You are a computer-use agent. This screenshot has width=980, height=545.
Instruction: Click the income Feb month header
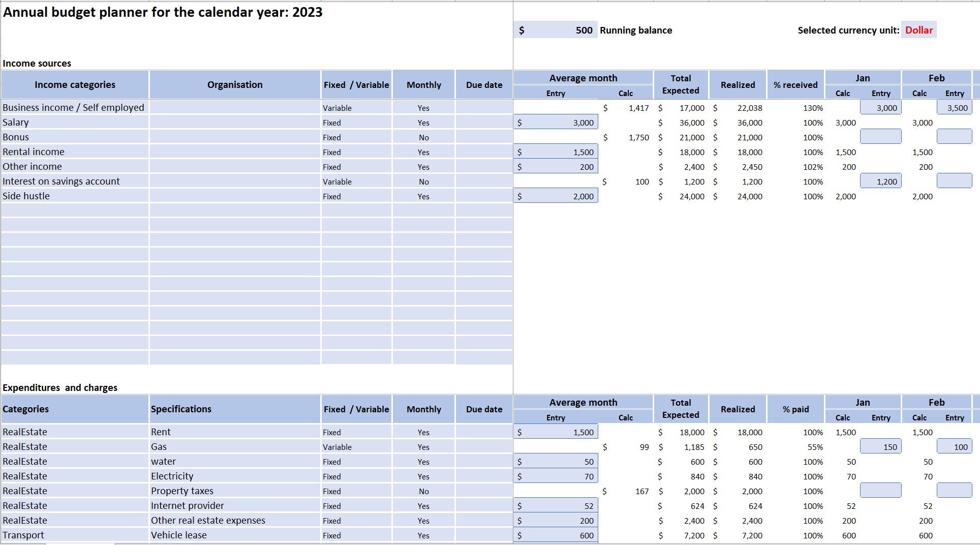936,78
